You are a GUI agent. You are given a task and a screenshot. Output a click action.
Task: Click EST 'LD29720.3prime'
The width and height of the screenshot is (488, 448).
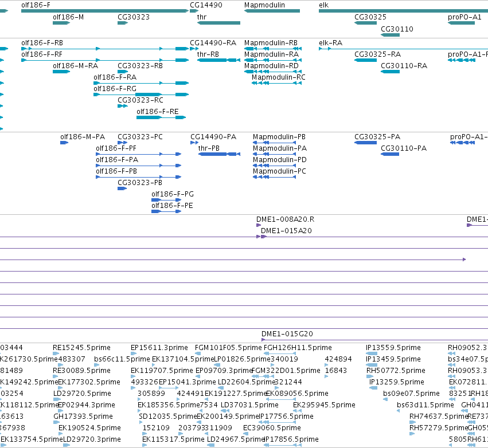(92, 440)
